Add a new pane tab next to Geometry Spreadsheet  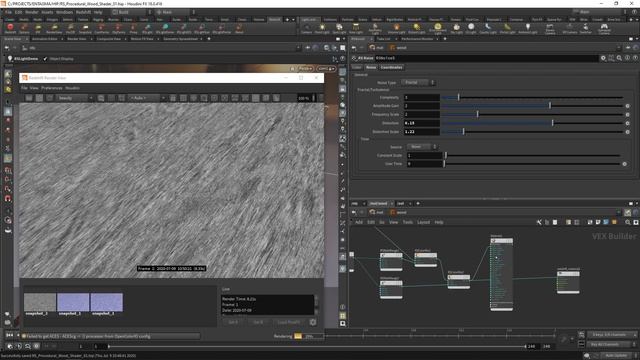click(209, 39)
